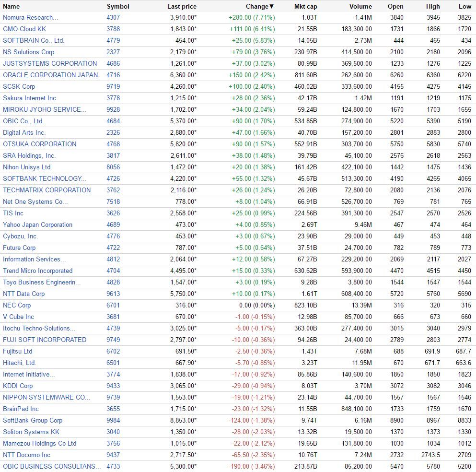
Task: Open ORACLE CORPORATION JAPAN link
Action: pyautogui.click(x=50, y=75)
